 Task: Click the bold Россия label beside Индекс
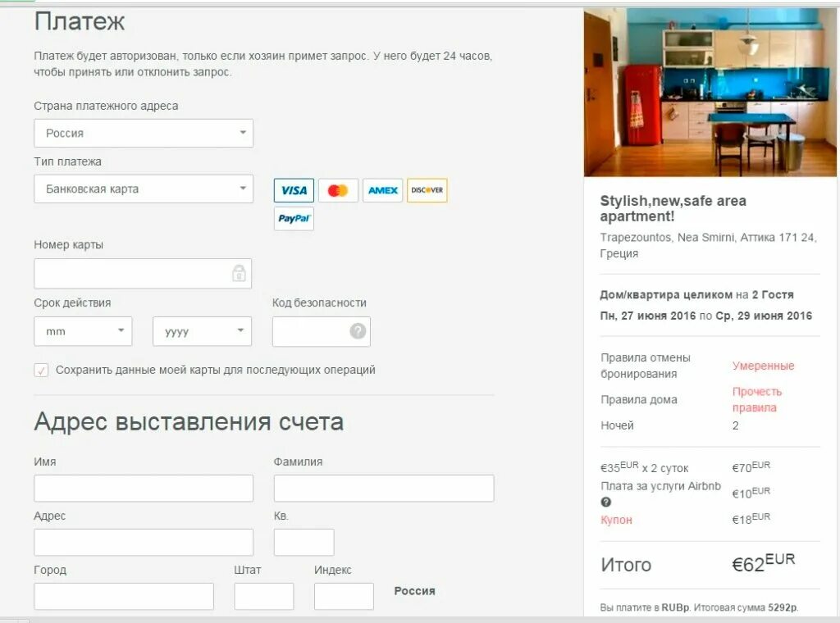(414, 591)
